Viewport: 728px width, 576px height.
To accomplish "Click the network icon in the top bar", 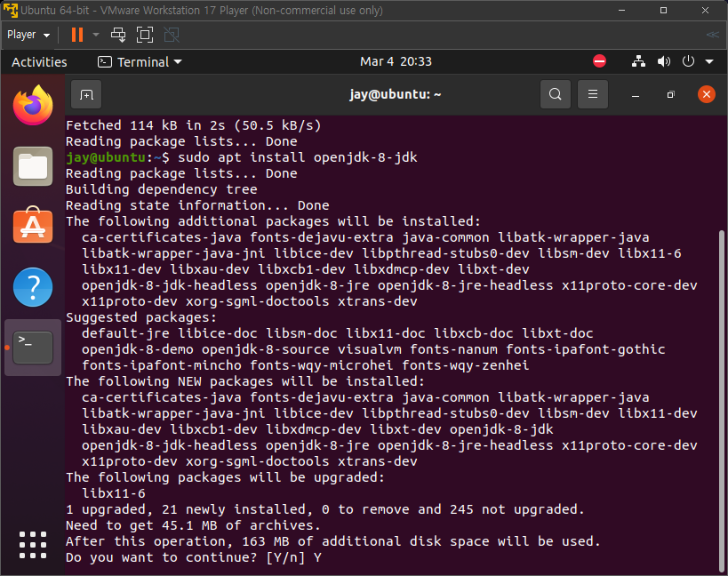I will [638, 61].
